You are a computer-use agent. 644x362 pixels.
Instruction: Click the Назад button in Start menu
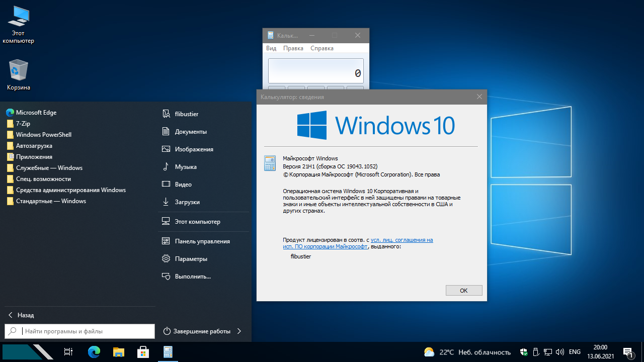pyautogui.click(x=21, y=315)
